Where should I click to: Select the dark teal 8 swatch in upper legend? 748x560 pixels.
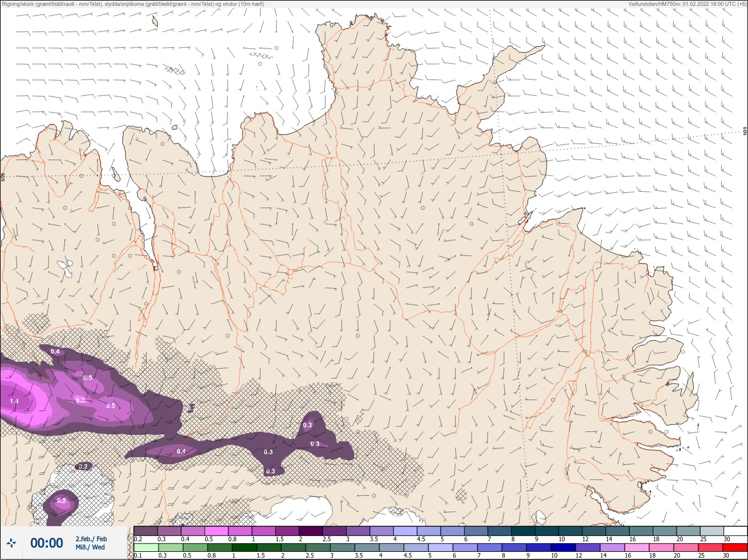coord(523,531)
